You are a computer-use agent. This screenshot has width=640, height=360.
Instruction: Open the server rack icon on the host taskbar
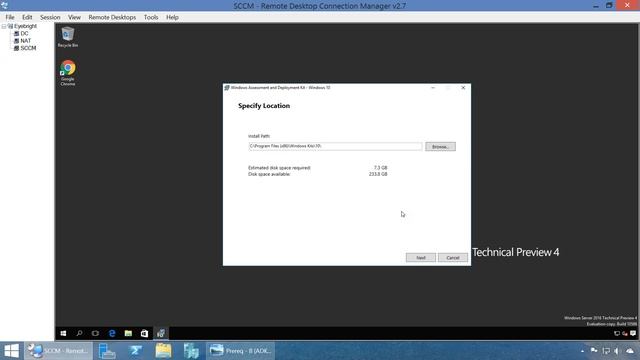pyautogui.click(x=191, y=351)
